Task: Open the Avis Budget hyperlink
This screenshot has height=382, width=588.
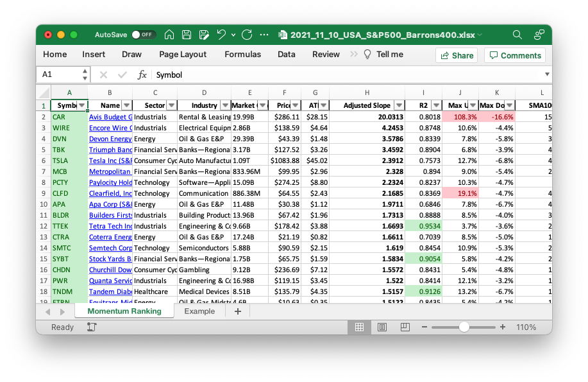Action: click(x=110, y=117)
